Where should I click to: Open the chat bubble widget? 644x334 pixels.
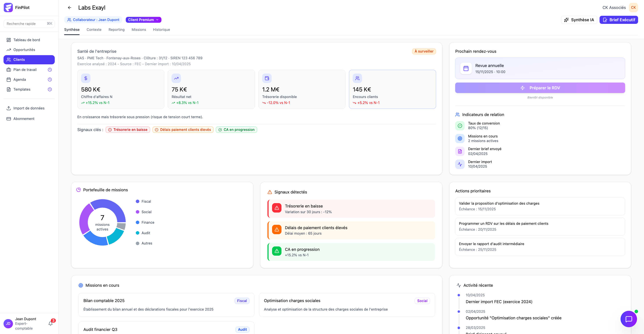coord(628,319)
